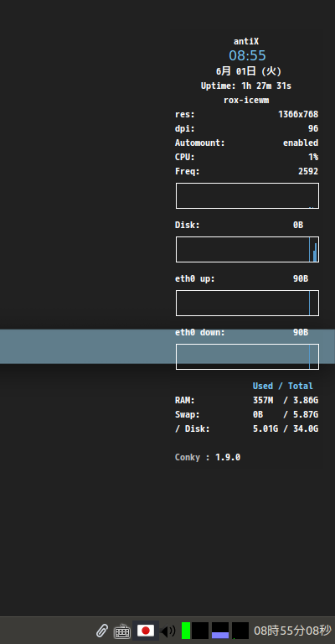Screen dimensions: 335x644
Task: Select Swap usage "0B / 5.87G"
Action: pos(286,414)
